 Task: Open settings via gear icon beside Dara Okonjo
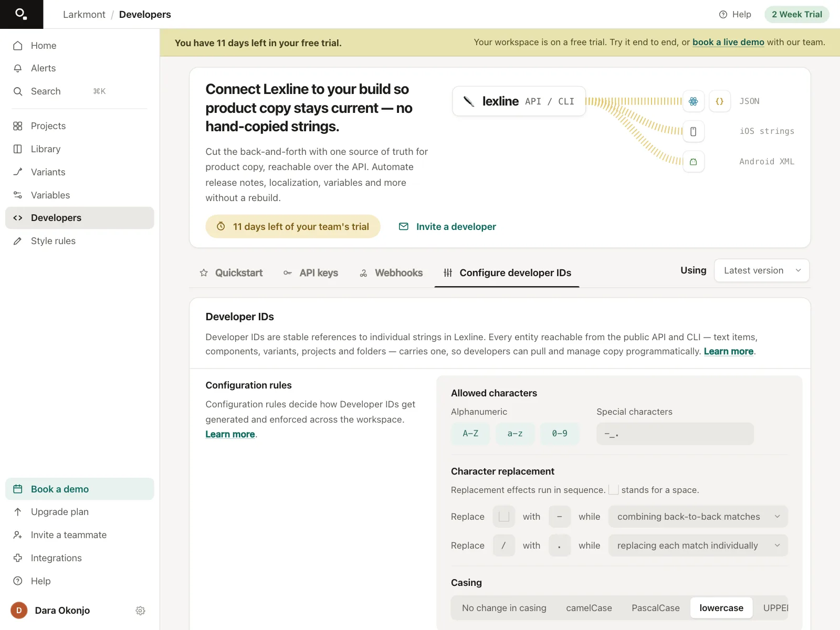pos(140,611)
